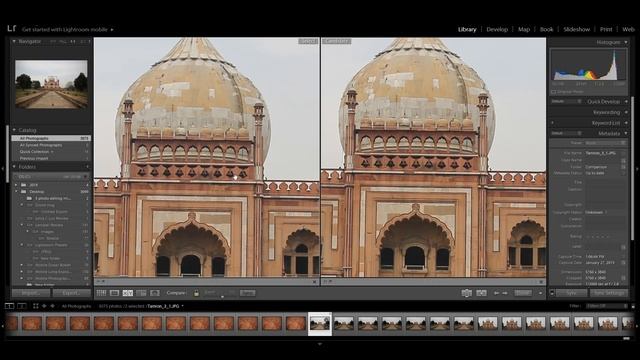
Task: Go back using filmstrip back arrow
Action: (x=44, y=306)
